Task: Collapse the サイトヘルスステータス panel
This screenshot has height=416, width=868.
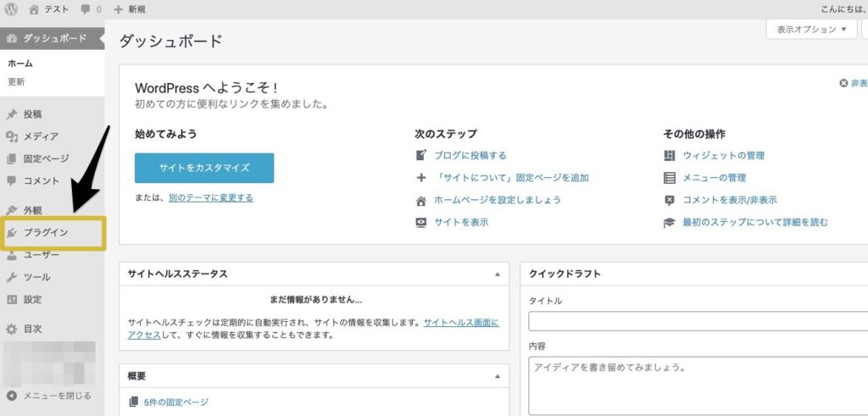Action: point(497,275)
